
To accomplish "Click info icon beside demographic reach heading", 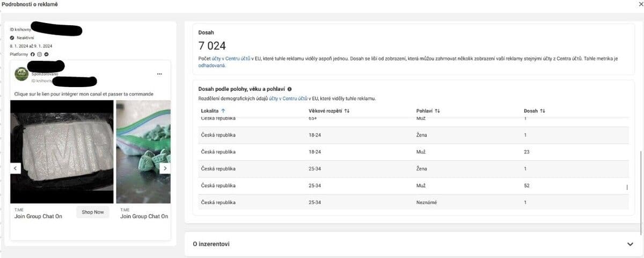I will click(290, 89).
